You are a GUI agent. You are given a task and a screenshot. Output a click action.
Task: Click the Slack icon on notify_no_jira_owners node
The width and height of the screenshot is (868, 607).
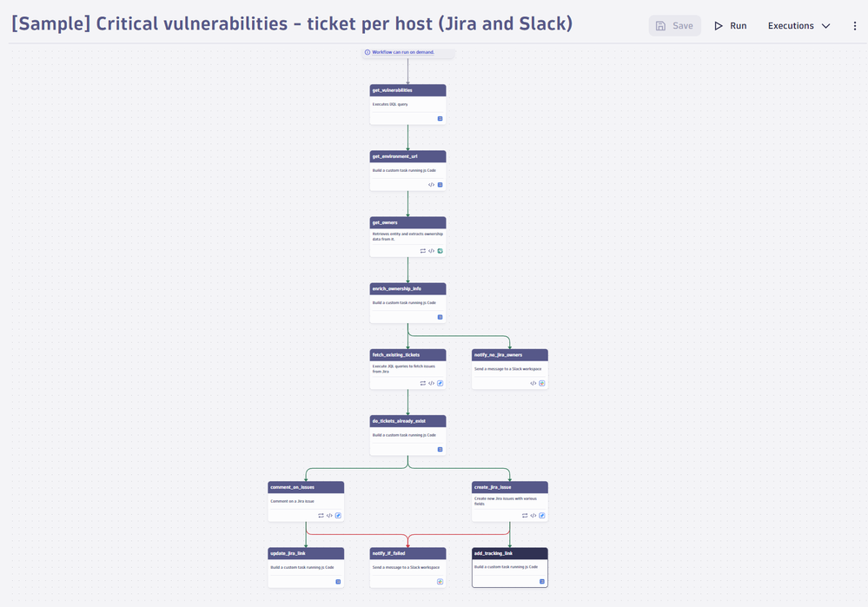click(x=542, y=383)
